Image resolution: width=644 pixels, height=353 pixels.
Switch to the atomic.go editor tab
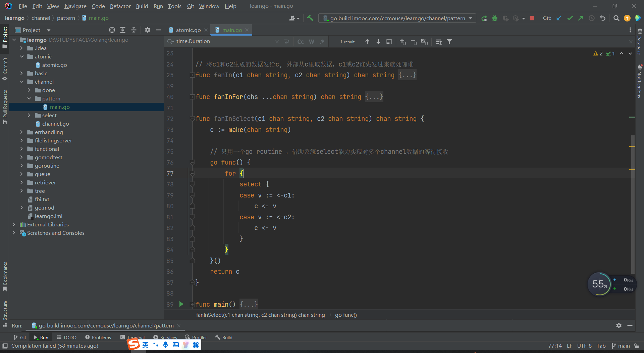coord(188,30)
